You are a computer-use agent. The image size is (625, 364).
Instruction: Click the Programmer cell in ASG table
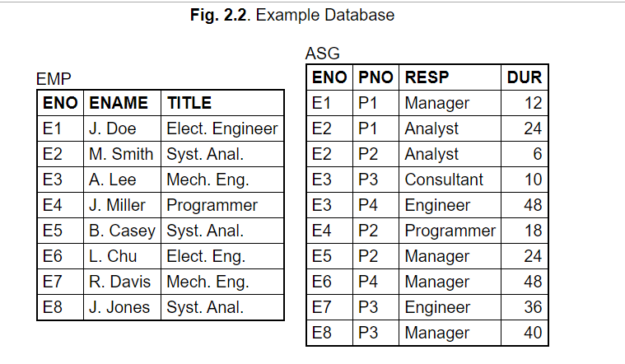[x=450, y=231]
